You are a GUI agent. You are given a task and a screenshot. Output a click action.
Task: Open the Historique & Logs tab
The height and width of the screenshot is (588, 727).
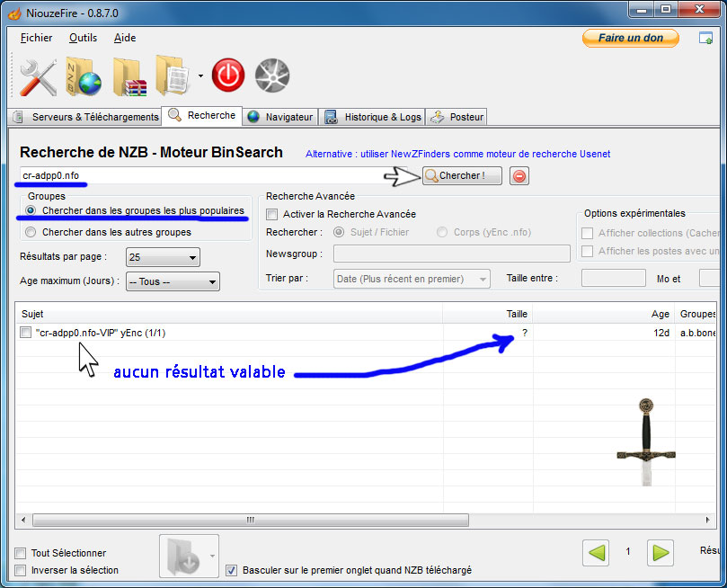pos(373,117)
